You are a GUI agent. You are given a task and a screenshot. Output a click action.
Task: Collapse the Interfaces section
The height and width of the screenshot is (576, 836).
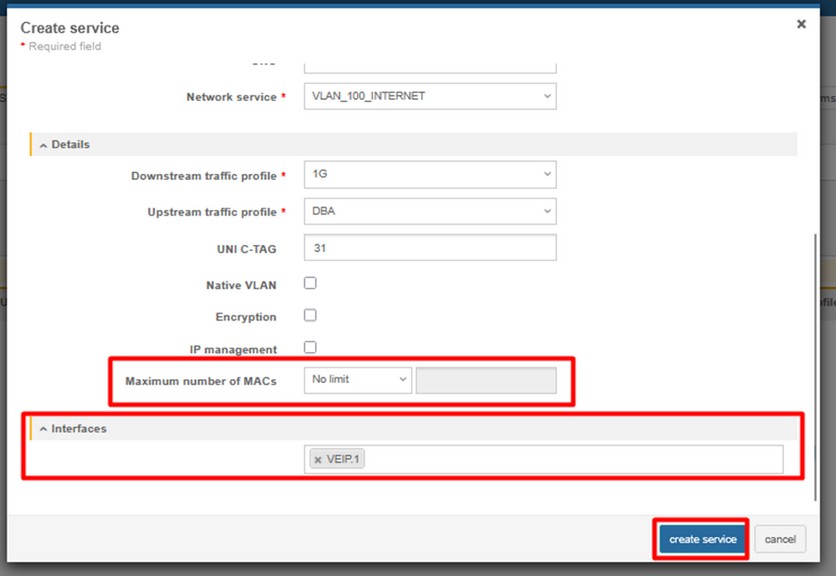(78, 428)
